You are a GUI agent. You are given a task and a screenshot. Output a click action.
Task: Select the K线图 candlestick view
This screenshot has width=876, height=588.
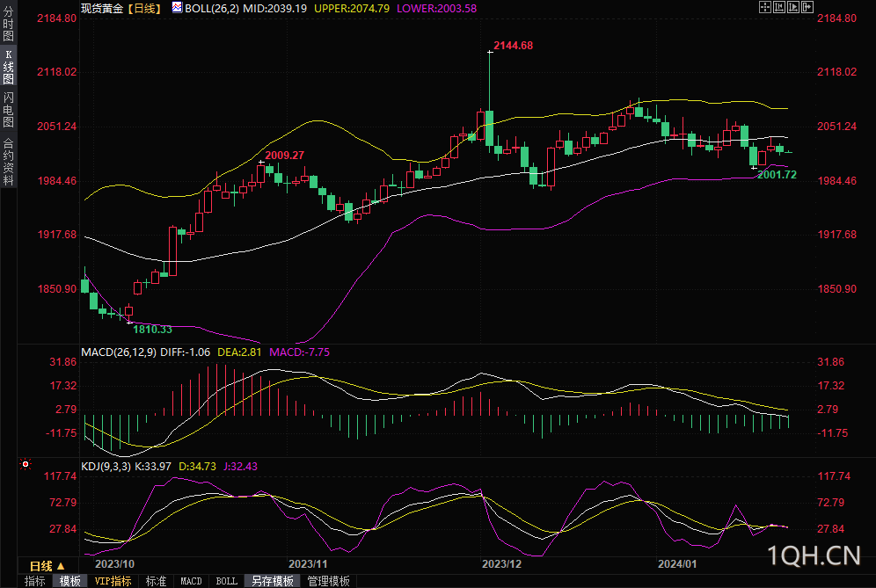pos(8,66)
